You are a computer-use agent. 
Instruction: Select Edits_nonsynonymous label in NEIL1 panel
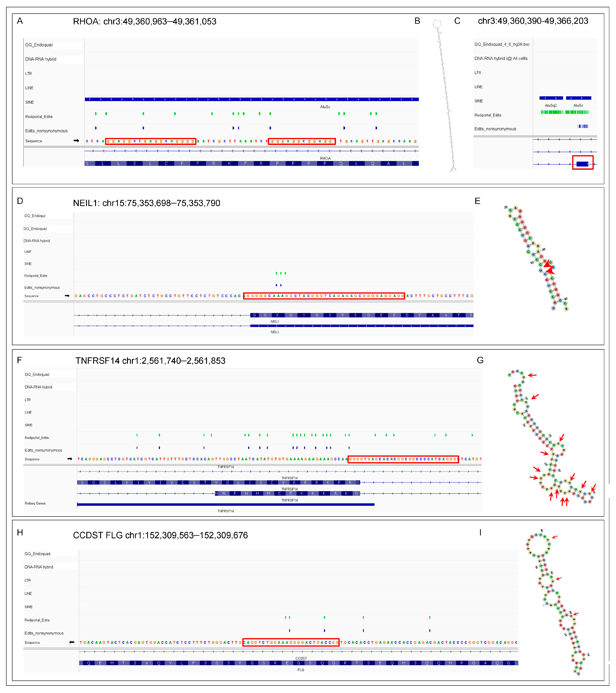tap(42, 287)
